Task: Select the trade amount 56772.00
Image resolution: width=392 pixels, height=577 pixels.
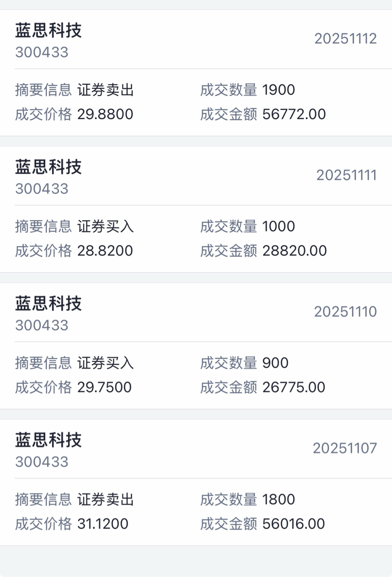Action: point(294,114)
